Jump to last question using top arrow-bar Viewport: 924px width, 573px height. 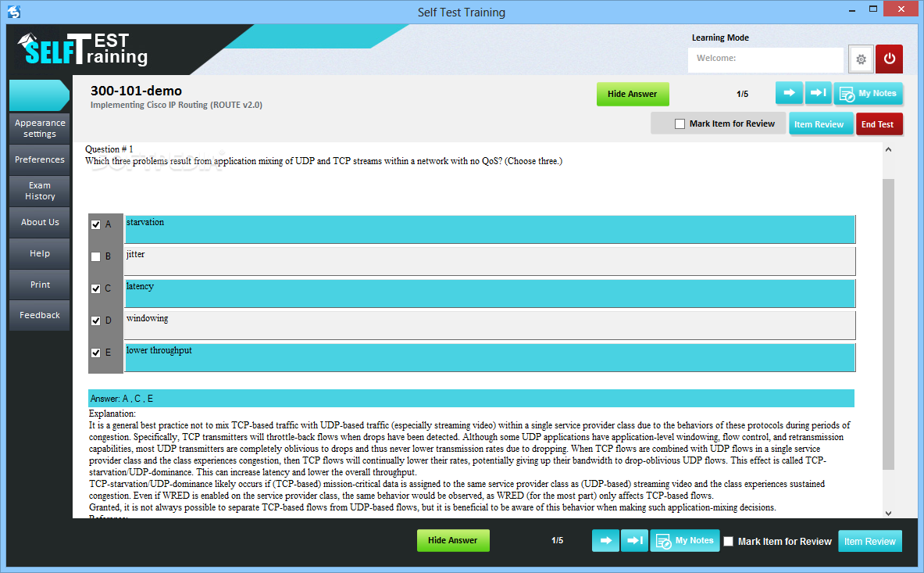(818, 93)
